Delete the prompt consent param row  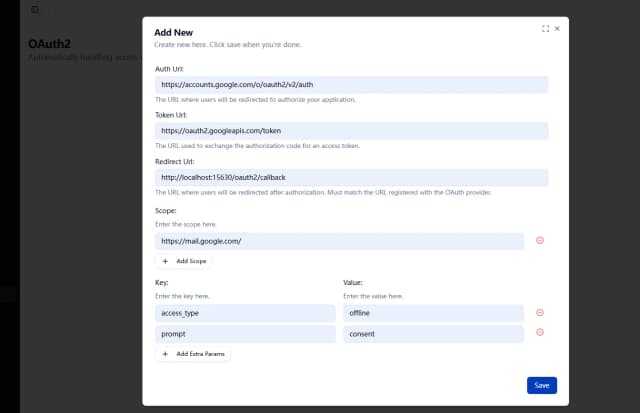(x=540, y=334)
